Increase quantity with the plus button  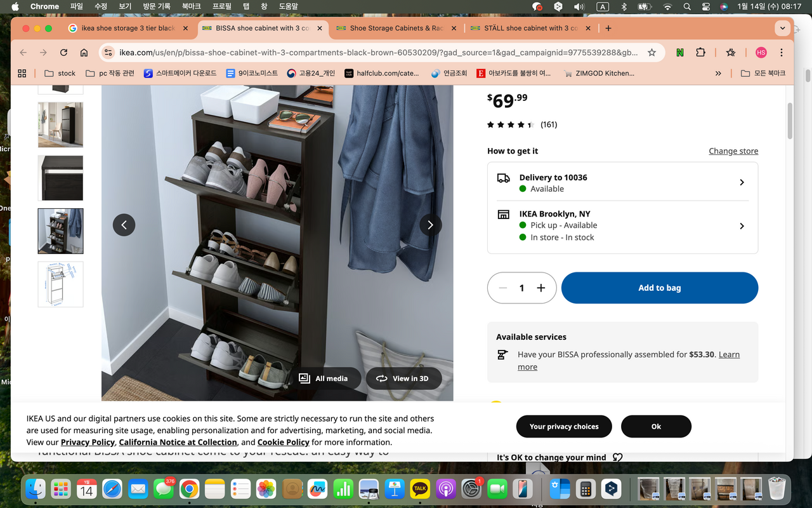click(540, 288)
